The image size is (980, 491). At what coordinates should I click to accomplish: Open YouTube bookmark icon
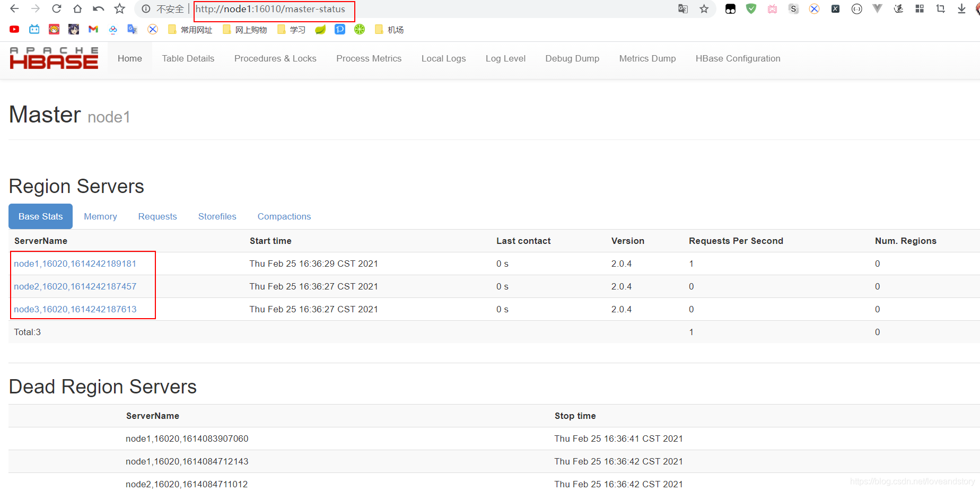(14, 30)
